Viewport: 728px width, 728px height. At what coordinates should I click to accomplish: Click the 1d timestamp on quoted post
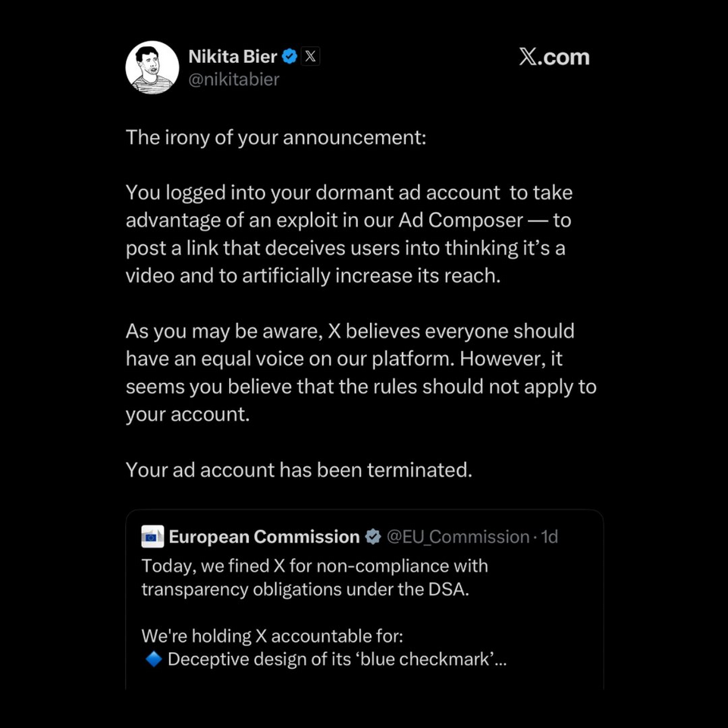pyautogui.click(x=549, y=537)
